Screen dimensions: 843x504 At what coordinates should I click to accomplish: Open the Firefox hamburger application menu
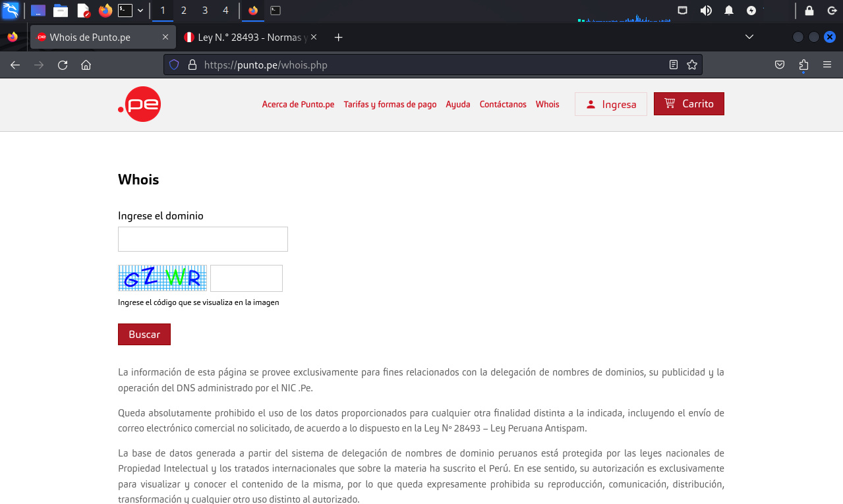tap(827, 65)
